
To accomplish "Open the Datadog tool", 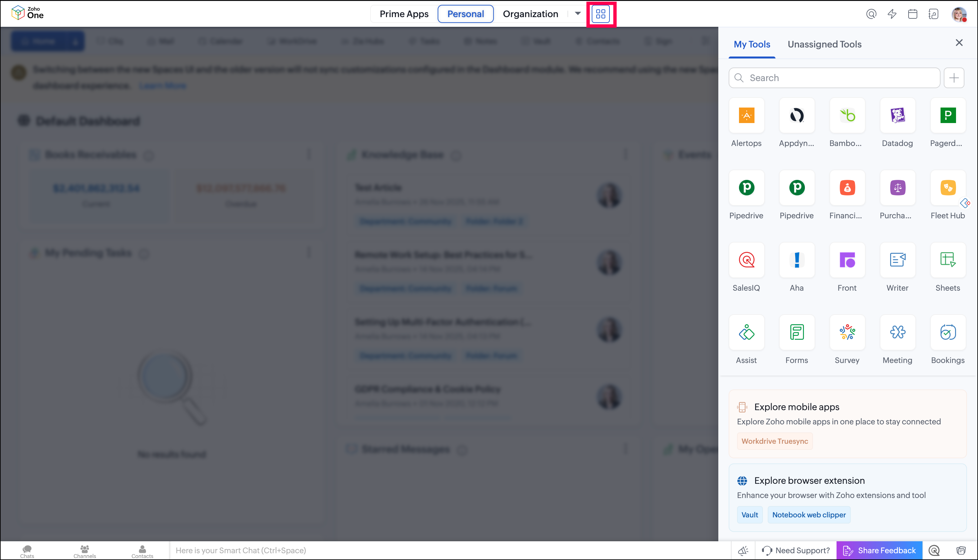I will [897, 115].
